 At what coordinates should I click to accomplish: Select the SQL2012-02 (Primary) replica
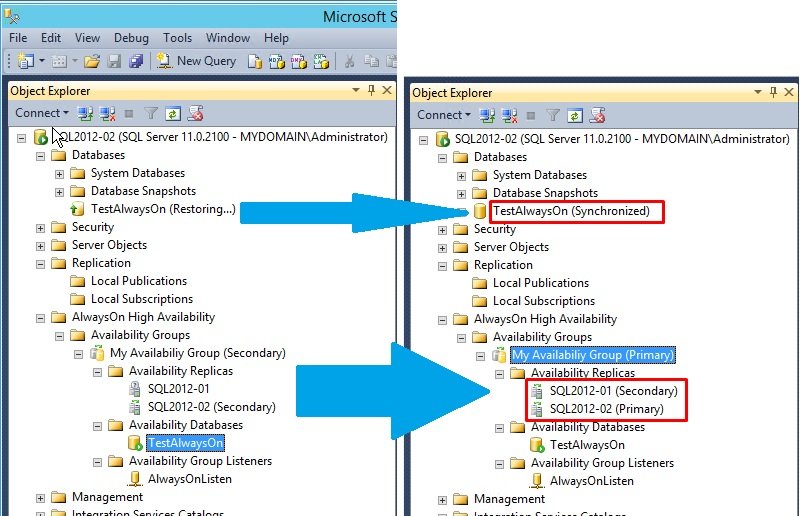point(603,409)
